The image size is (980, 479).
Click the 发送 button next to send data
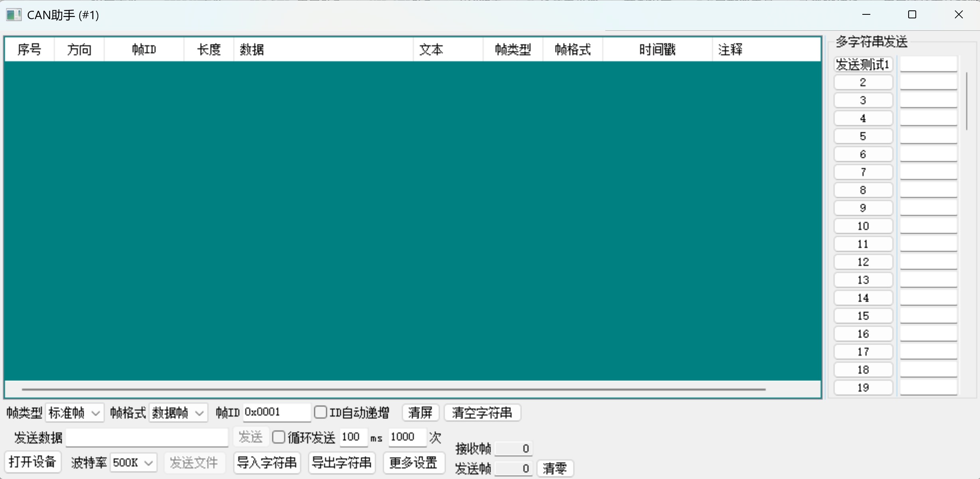click(x=250, y=437)
